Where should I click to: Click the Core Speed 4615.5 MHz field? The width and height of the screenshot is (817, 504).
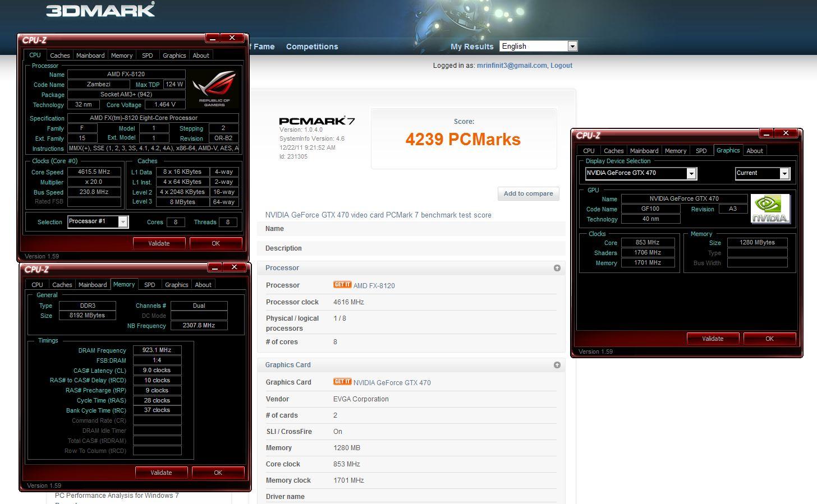click(x=94, y=172)
